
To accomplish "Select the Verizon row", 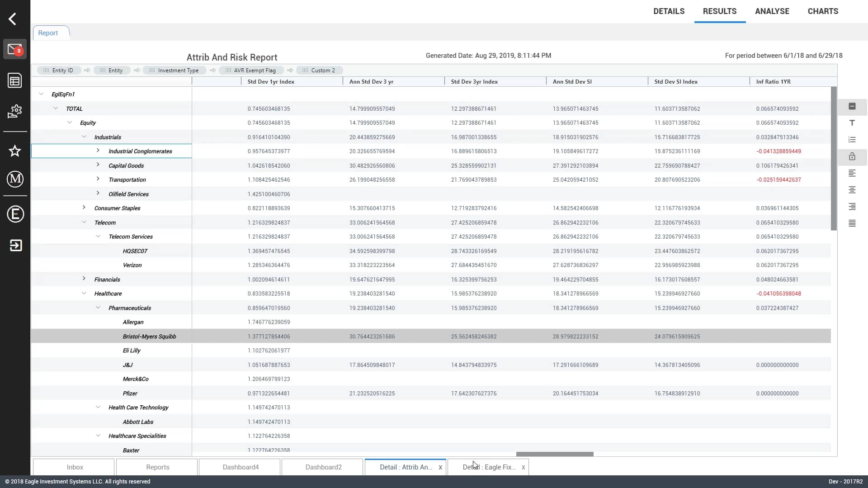I will [431, 265].
